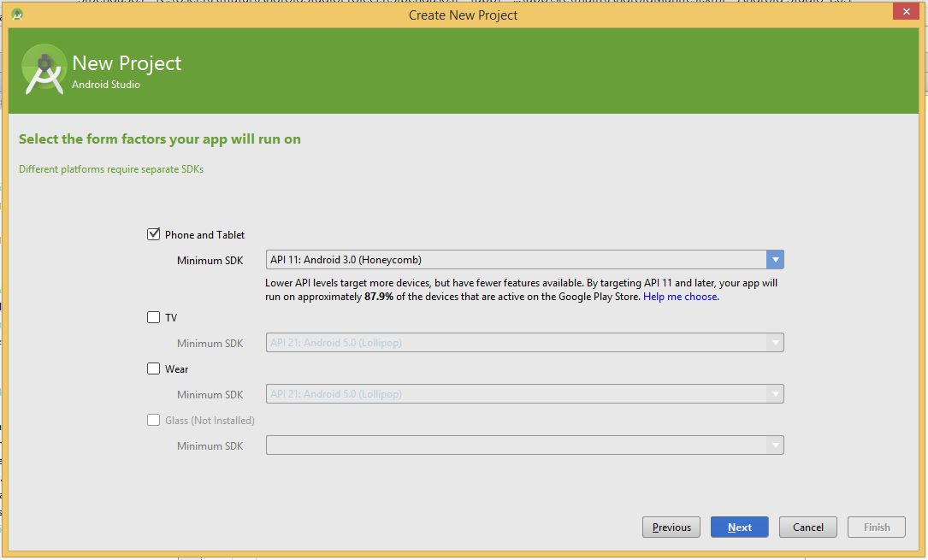The image size is (928, 560).
Task: Click the blue dropdown arrow beside API 11
Action: point(775,259)
